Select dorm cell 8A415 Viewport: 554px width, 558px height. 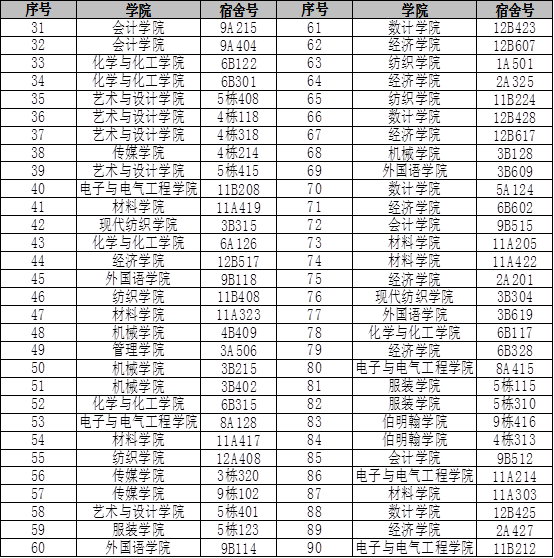click(x=515, y=369)
